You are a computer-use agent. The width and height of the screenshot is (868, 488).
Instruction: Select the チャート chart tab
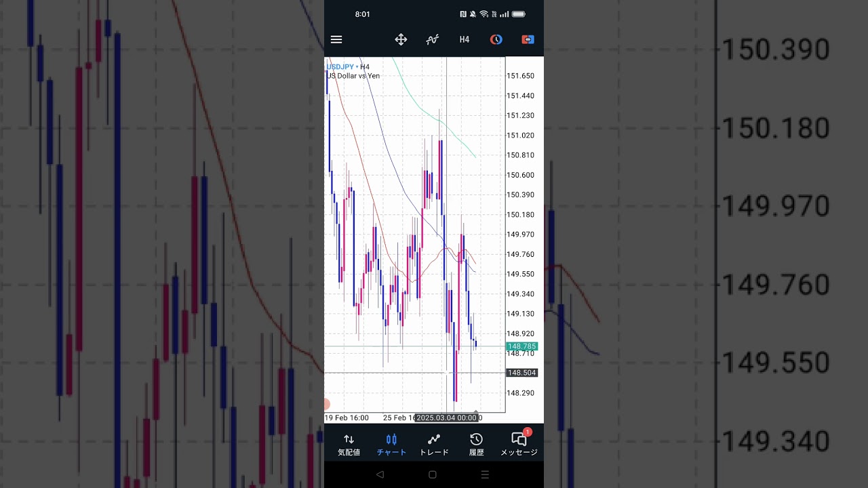pos(391,445)
